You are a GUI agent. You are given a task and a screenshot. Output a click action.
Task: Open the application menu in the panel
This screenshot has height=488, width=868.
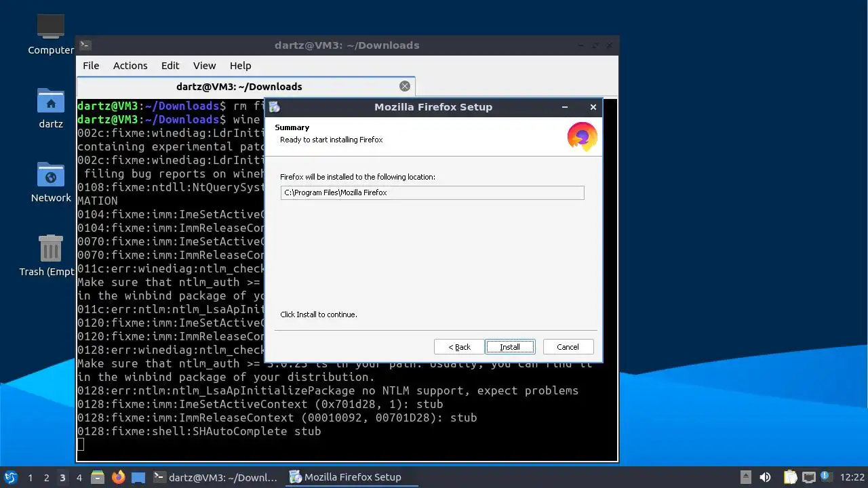coord(11,477)
